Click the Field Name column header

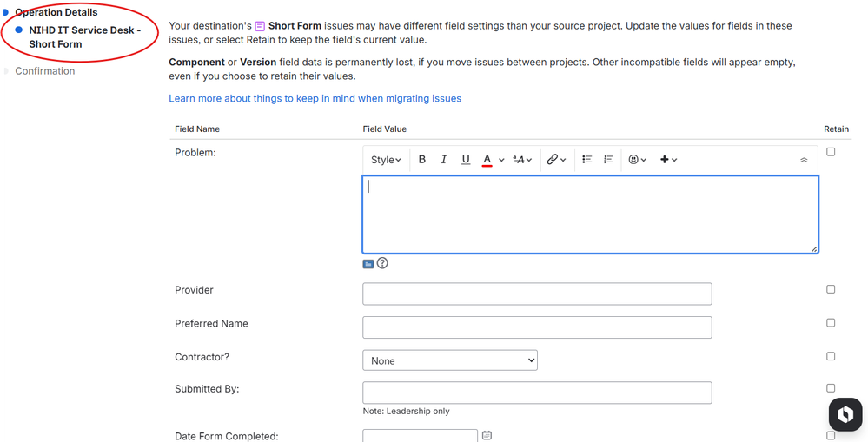pos(197,129)
